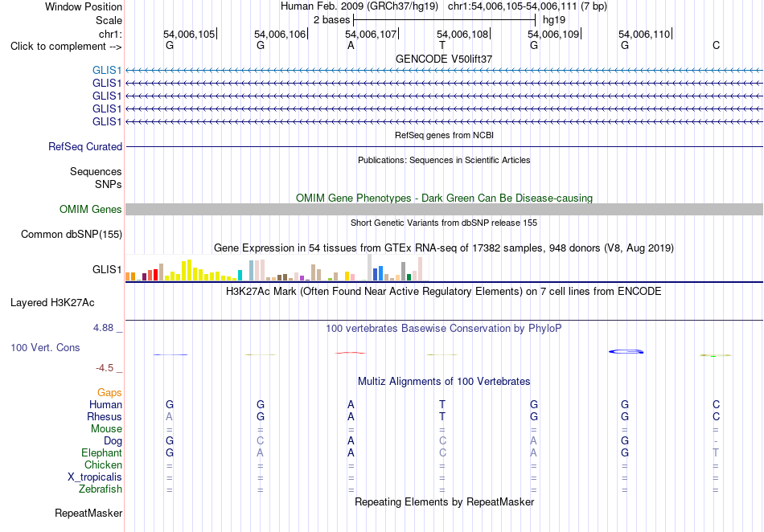
Task: Click base T in the Human alignment row
Action: click(442, 404)
